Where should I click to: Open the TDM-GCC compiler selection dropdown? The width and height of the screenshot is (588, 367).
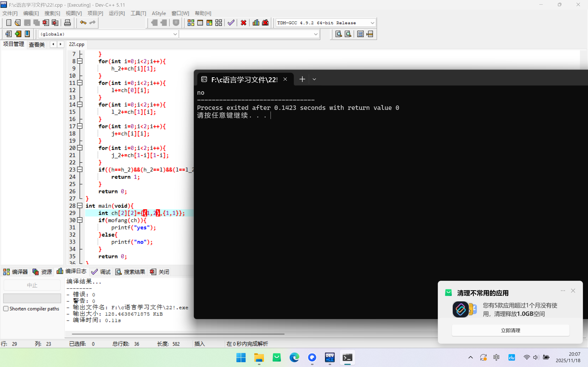coord(372,23)
